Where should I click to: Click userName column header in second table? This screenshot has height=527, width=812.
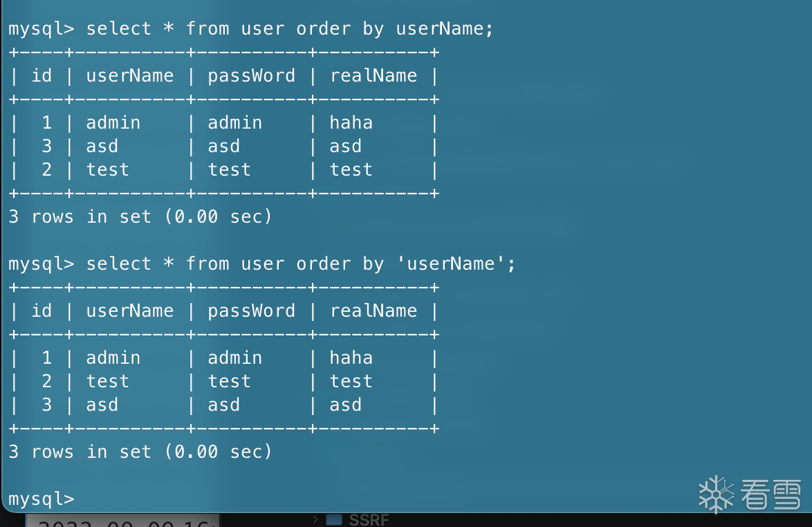(129, 311)
